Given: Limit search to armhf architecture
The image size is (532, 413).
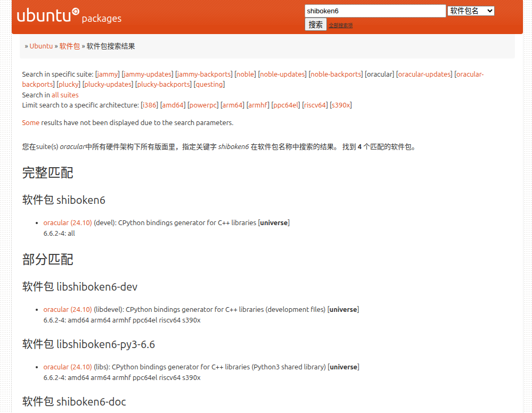Looking at the screenshot, I should pos(258,105).
